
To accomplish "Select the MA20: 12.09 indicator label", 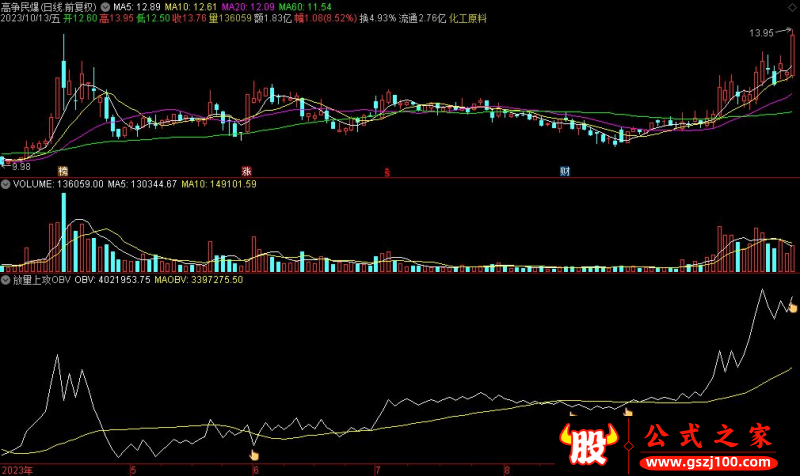I will 247,7.
